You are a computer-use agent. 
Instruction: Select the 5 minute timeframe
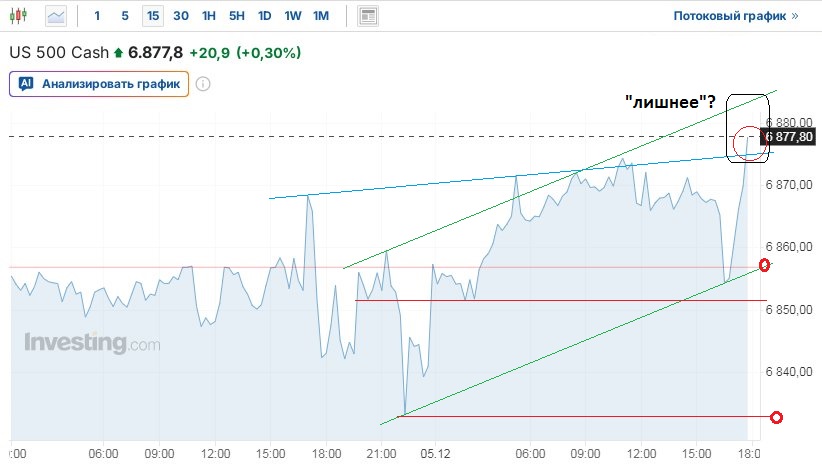click(x=125, y=16)
